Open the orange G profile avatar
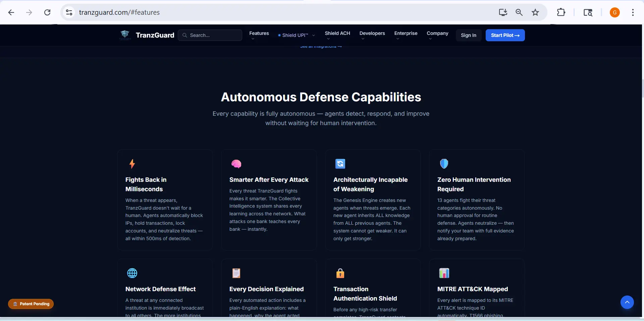 614,12
